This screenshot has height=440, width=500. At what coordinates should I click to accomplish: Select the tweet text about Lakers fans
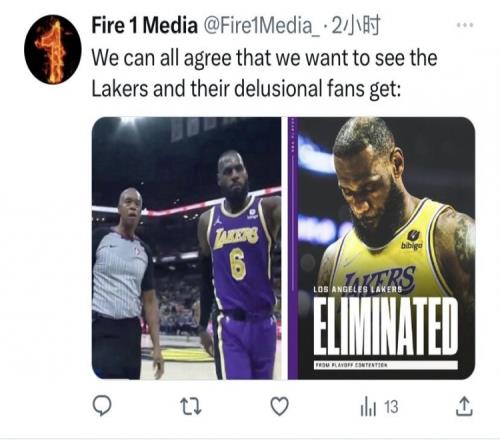pyautogui.click(x=264, y=73)
